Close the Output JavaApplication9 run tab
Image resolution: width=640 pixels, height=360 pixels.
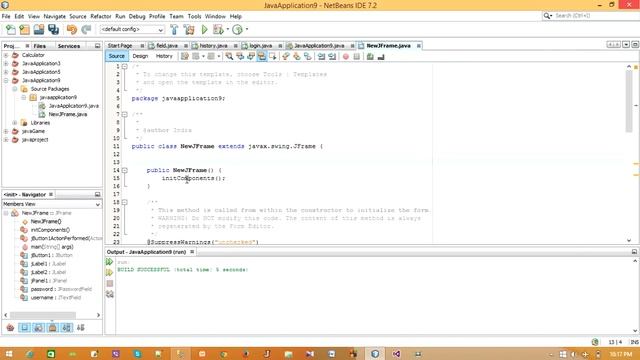point(192,252)
